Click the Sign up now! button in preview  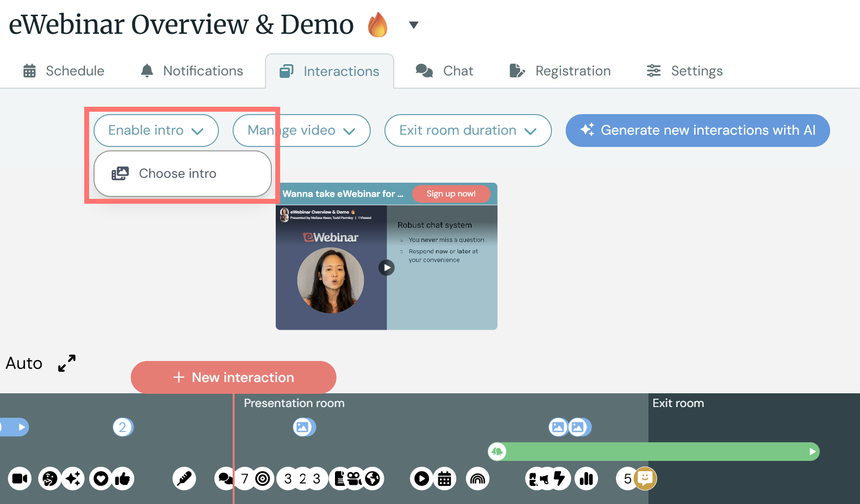coord(451,193)
